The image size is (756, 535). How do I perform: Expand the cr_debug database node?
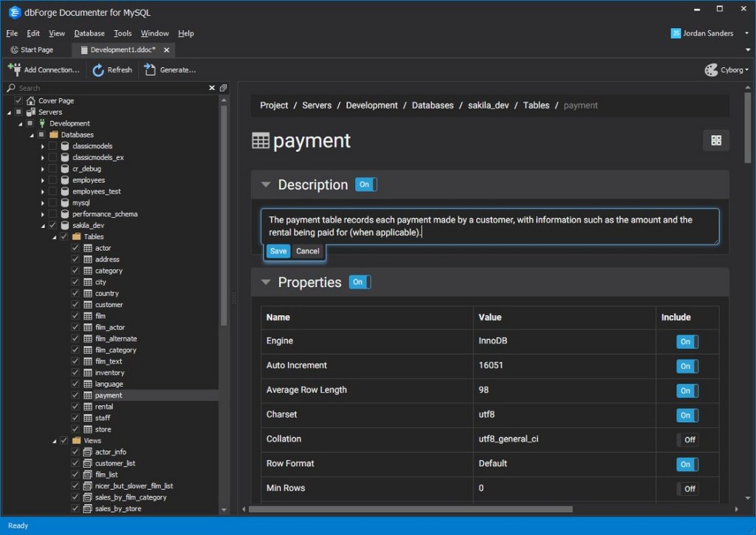click(x=42, y=169)
